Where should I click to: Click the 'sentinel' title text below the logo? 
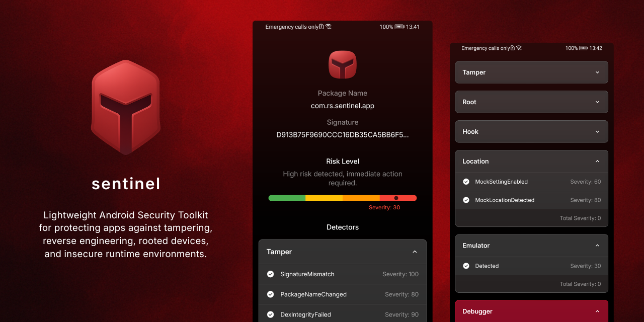tap(126, 184)
